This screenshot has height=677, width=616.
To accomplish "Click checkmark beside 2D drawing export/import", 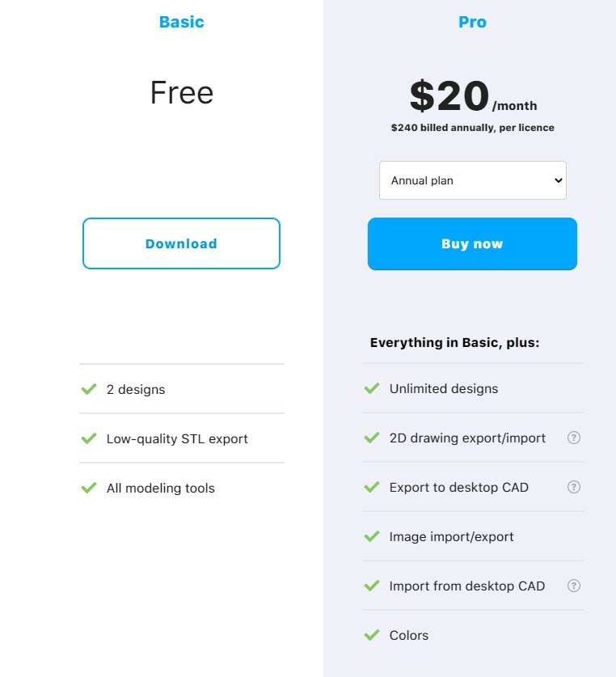I will click(372, 438).
